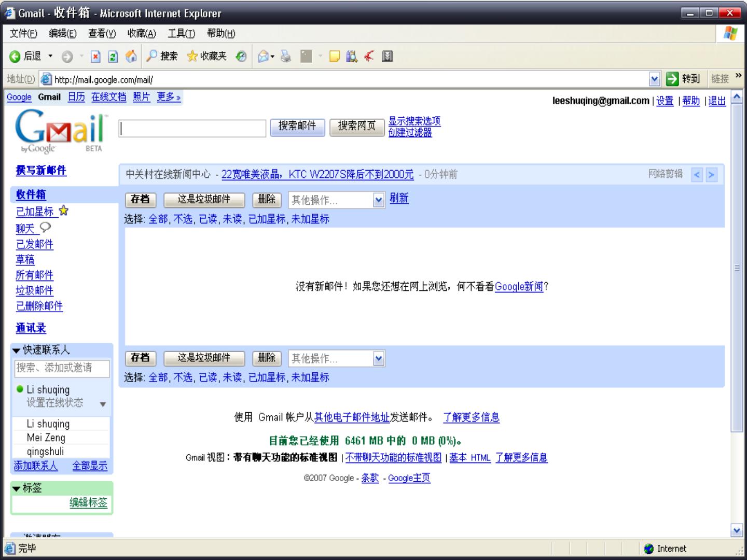Expand the 设置在线状态 status dropdown

103,404
